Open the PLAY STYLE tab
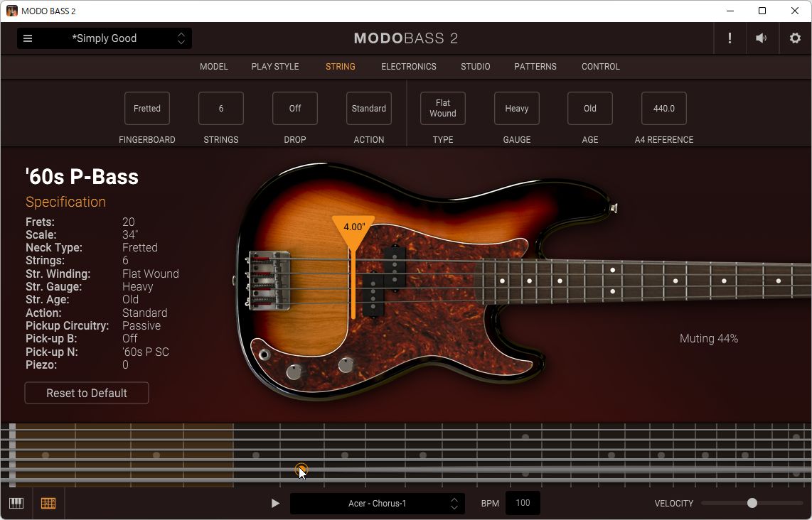This screenshot has height=520, width=812. pyautogui.click(x=275, y=67)
